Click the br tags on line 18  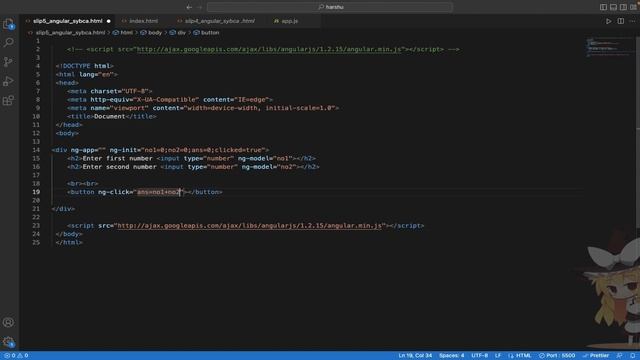pos(82,184)
